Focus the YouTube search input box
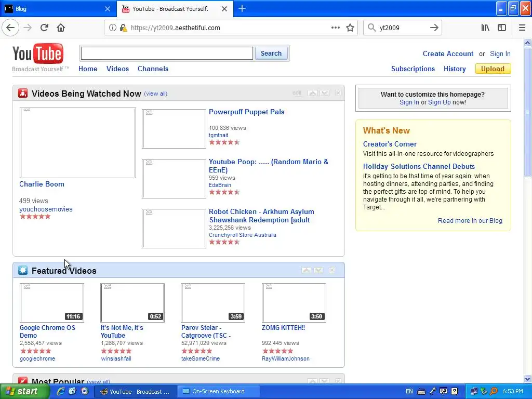 [167, 54]
